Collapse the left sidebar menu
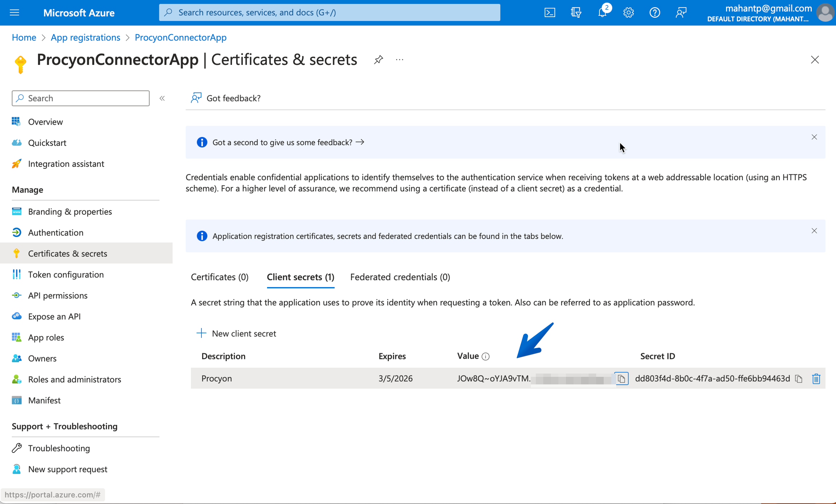Viewport: 836px width, 504px height. [162, 98]
